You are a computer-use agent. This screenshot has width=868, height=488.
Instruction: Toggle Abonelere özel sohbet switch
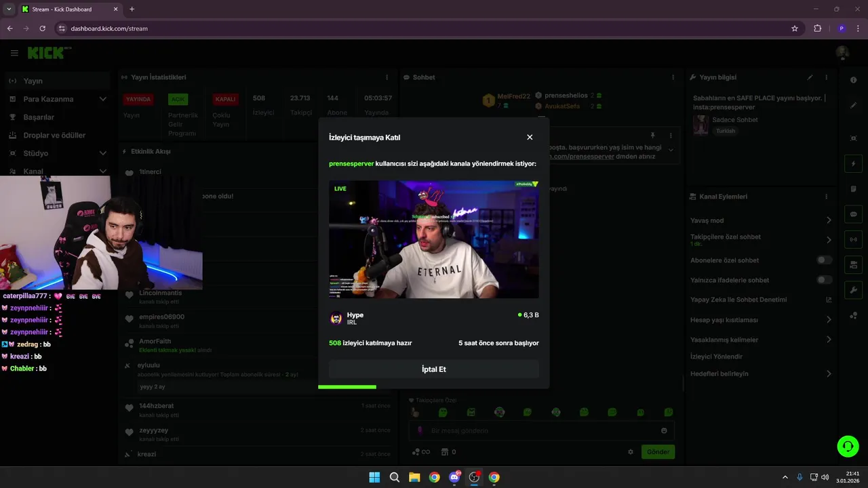point(824,260)
